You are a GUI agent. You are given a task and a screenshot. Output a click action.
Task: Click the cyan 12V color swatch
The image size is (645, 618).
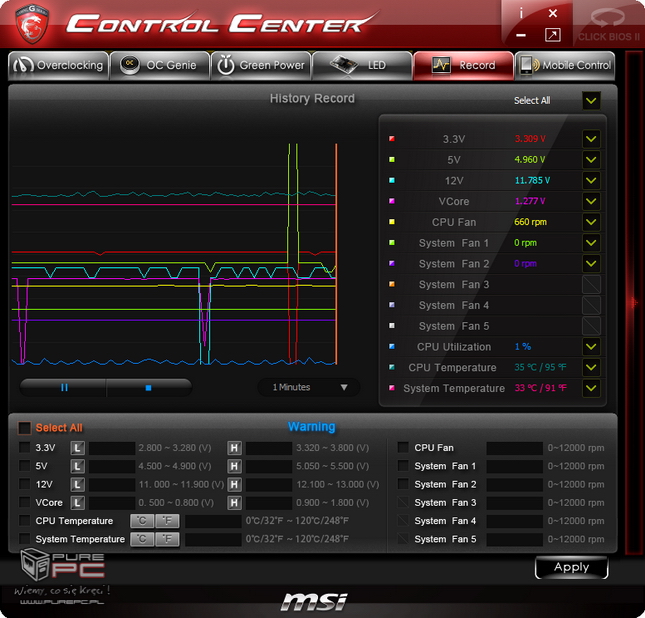(x=392, y=180)
